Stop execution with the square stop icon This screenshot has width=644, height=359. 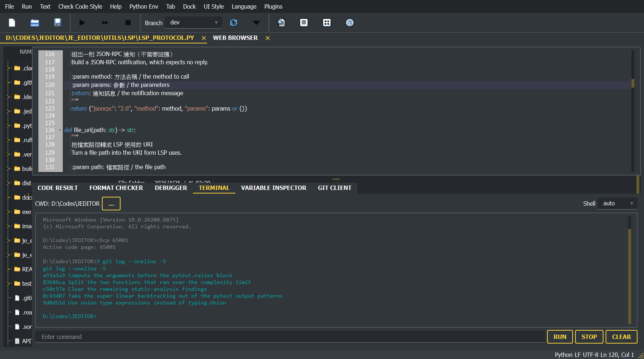pyautogui.click(x=128, y=23)
